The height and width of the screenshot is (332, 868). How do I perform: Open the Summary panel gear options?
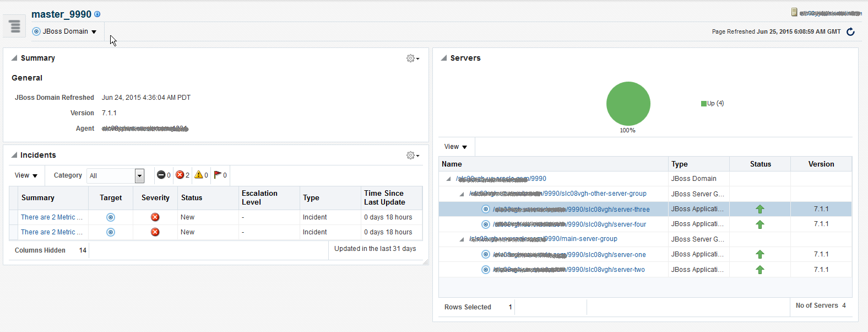(413, 58)
